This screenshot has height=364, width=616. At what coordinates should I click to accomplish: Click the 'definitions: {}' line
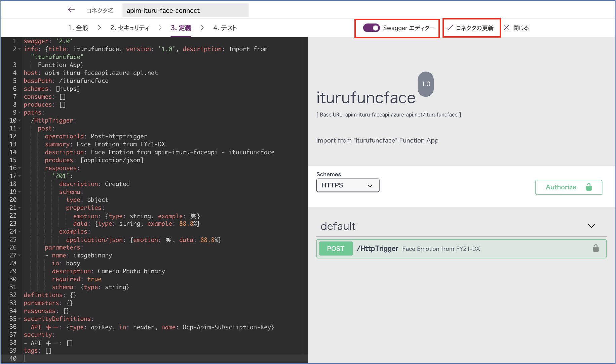tap(50, 295)
